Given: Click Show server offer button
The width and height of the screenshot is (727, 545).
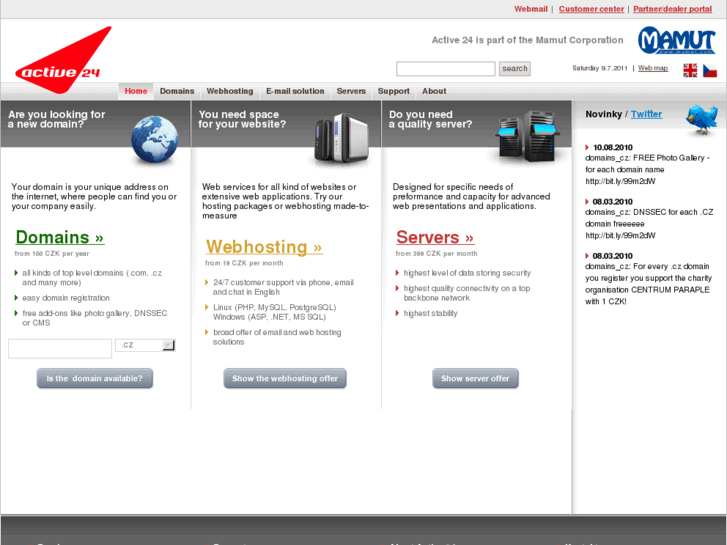Looking at the screenshot, I should 475,378.
